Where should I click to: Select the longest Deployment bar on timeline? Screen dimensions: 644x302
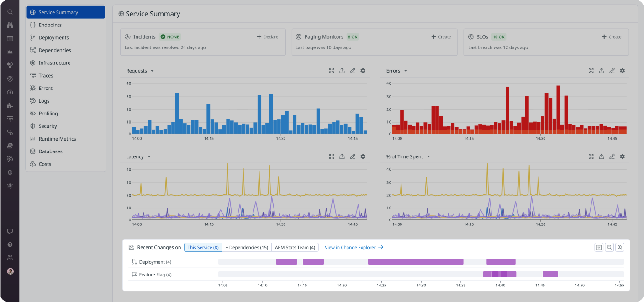(416, 262)
